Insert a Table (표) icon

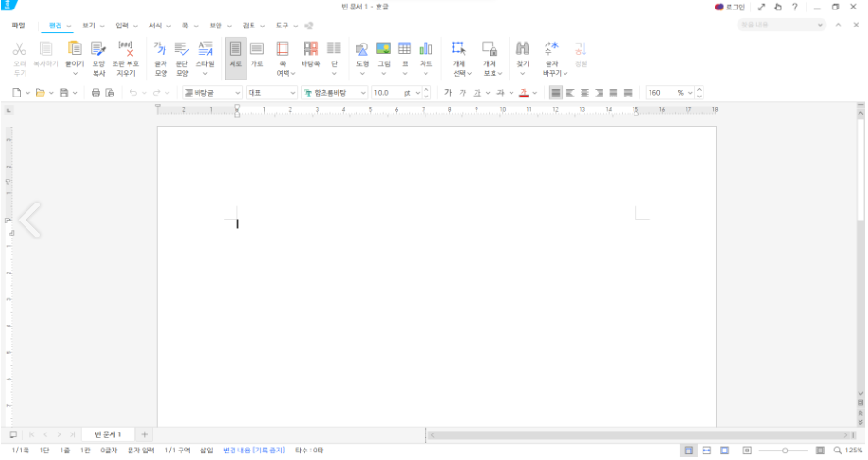point(405,49)
